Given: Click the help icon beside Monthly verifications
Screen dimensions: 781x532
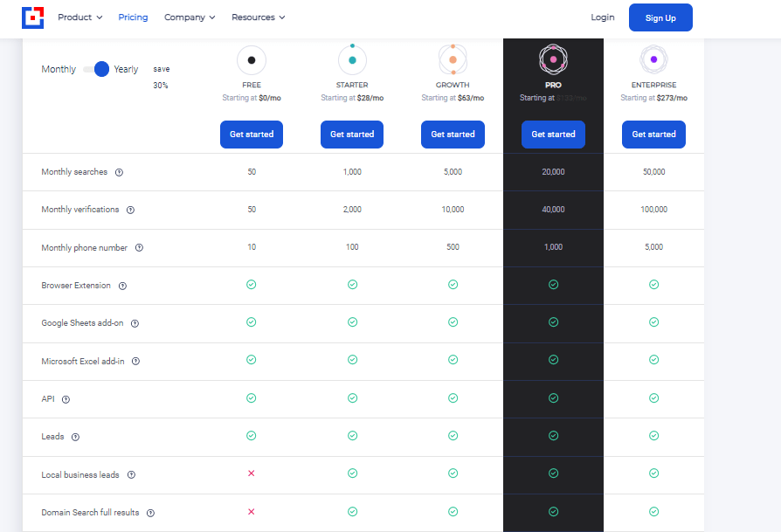Looking at the screenshot, I should coord(130,210).
